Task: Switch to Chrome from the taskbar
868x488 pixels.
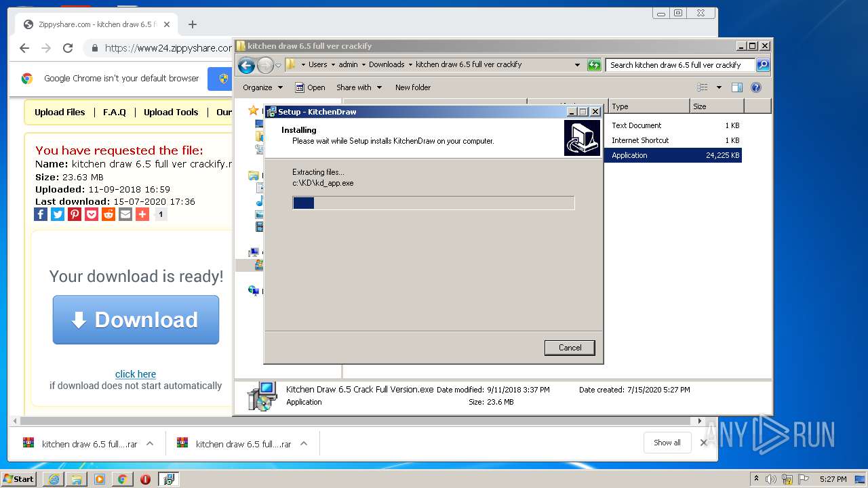Action: click(x=122, y=479)
